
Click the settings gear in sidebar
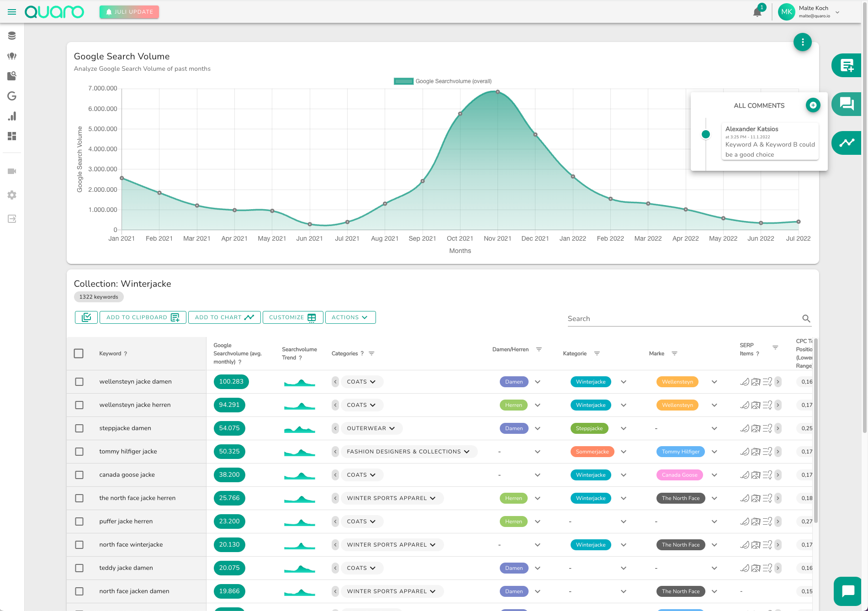12,195
